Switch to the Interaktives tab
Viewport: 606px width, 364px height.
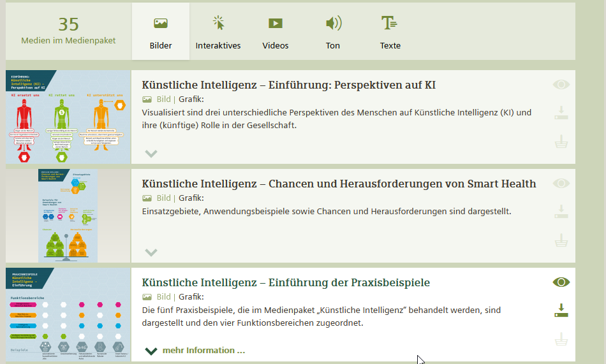pyautogui.click(x=218, y=33)
